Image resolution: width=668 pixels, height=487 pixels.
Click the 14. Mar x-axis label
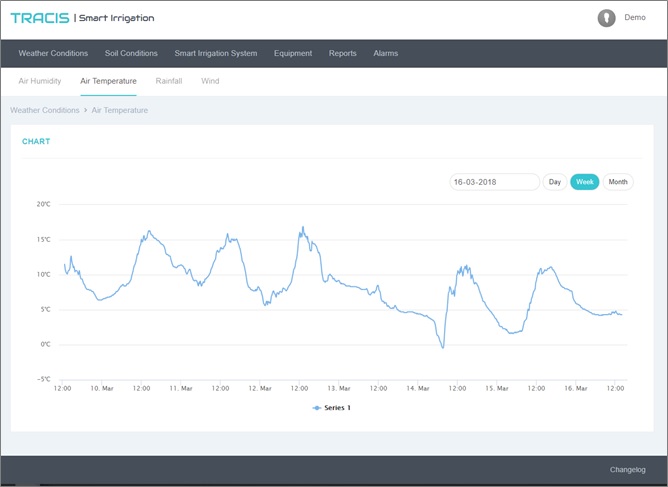(418, 389)
